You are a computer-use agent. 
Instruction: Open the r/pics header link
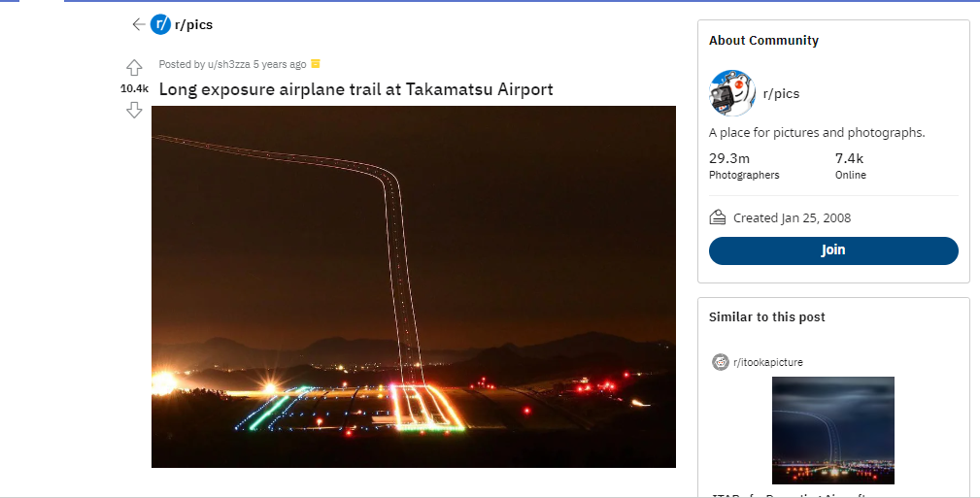(x=194, y=24)
